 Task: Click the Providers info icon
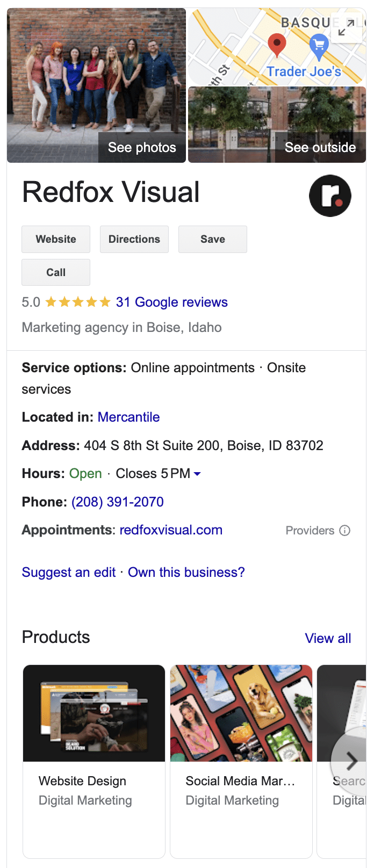pos(346,530)
